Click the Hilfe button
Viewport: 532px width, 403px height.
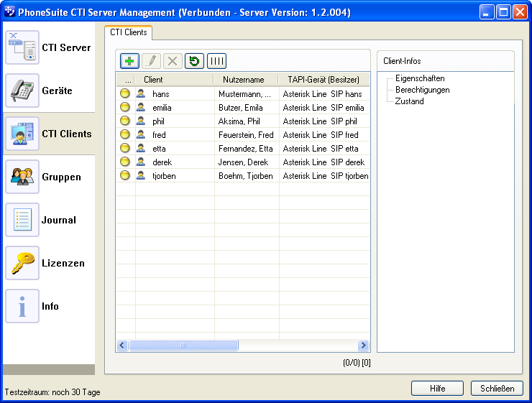437,389
